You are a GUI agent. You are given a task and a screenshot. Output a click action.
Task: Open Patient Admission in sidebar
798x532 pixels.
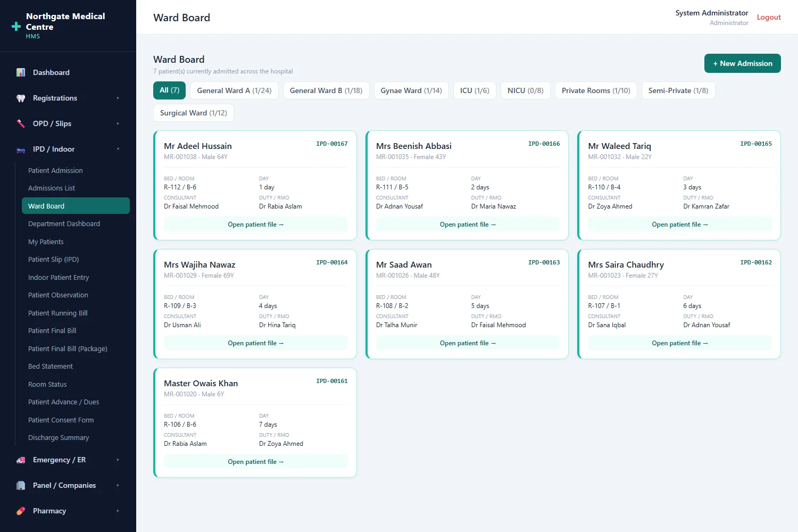pos(76,171)
